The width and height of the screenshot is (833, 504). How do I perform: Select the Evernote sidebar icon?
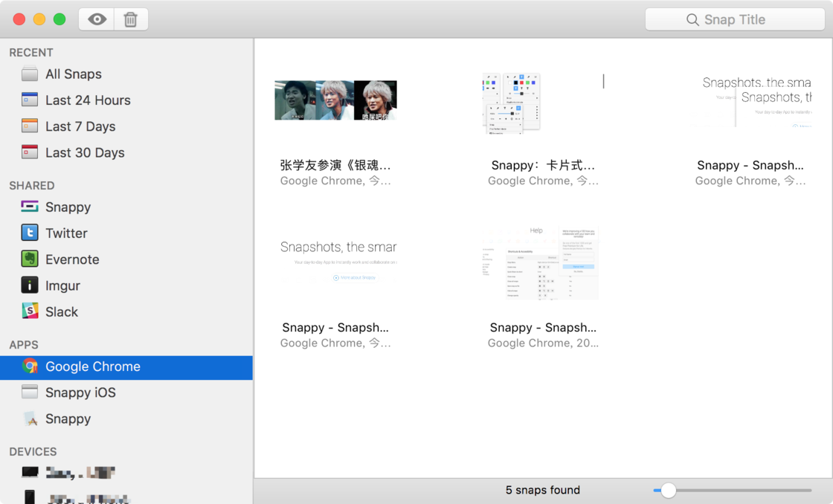point(29,259)
